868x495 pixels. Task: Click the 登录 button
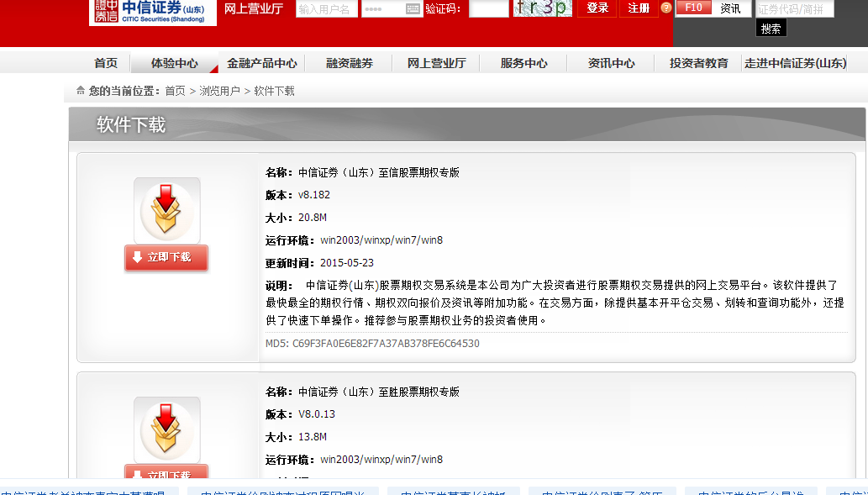pos(597,8)
